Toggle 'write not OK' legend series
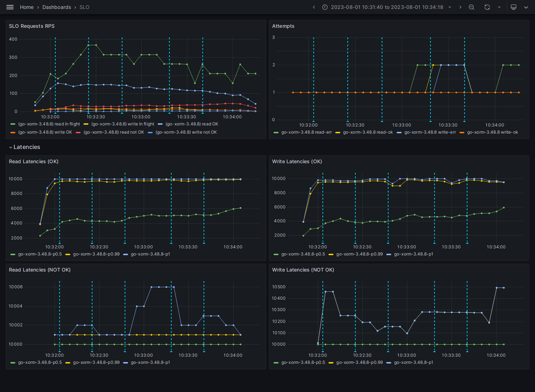This screenshot has width=535, height=392. click(x=186, y=132)
